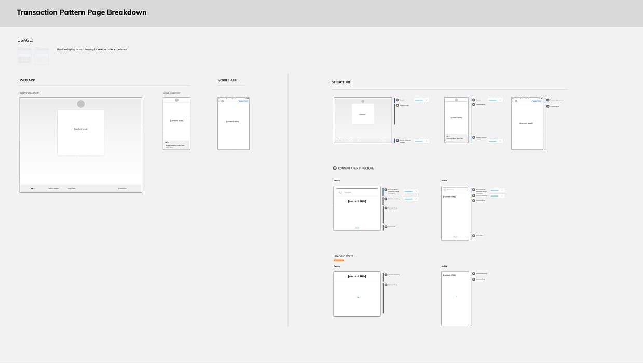Click Cancel link in mobile content structure card
Viewport: 643px width, 364px height.
pos(455,237)
